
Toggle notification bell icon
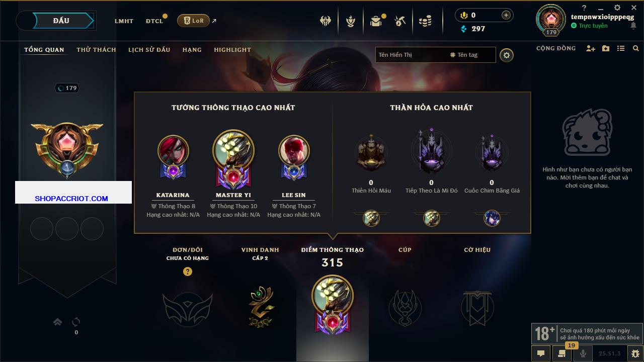click(633, 26)
